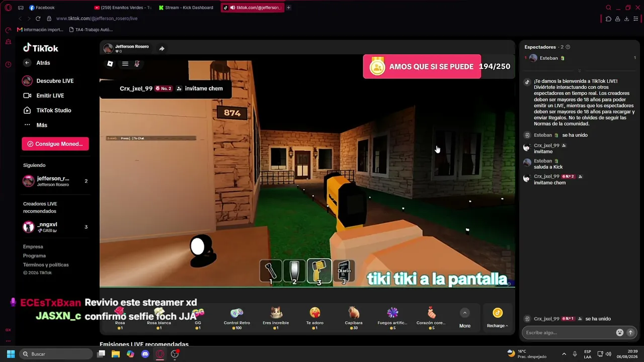
Task: Open Jefferson Rosero streamer profile avatar
Action: (x=108, y=48)
